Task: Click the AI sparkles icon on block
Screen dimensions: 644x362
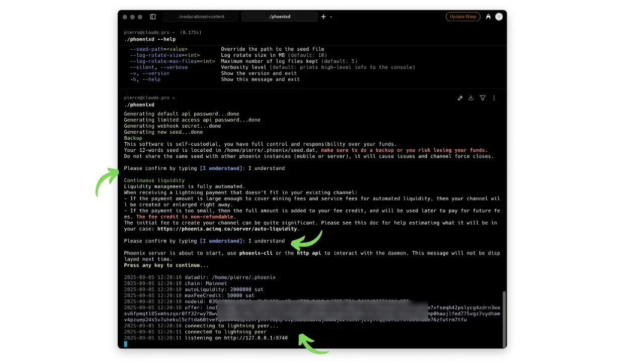Action: point(460,98)
